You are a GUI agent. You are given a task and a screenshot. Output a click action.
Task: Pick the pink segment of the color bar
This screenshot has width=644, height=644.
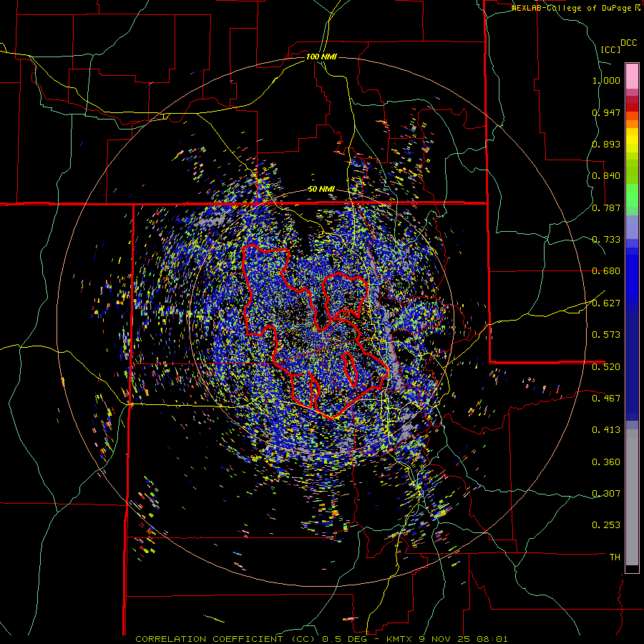pos(632,77)
